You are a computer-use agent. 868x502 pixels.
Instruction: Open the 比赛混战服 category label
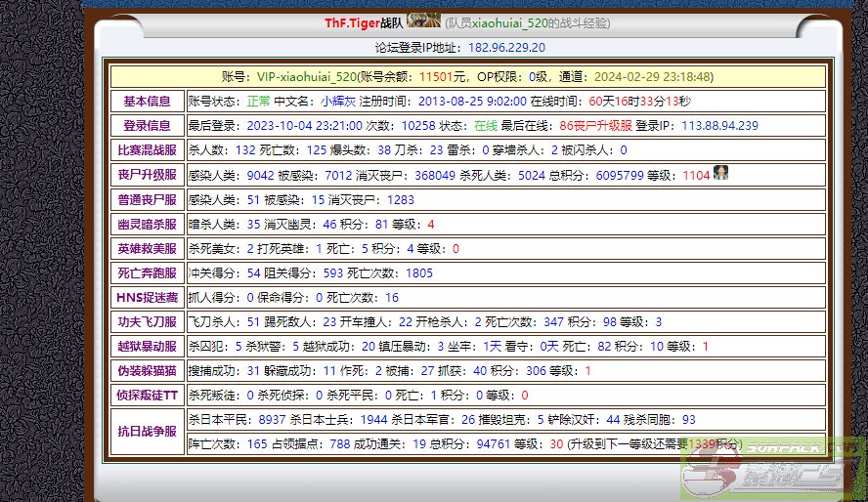point(147,150)
